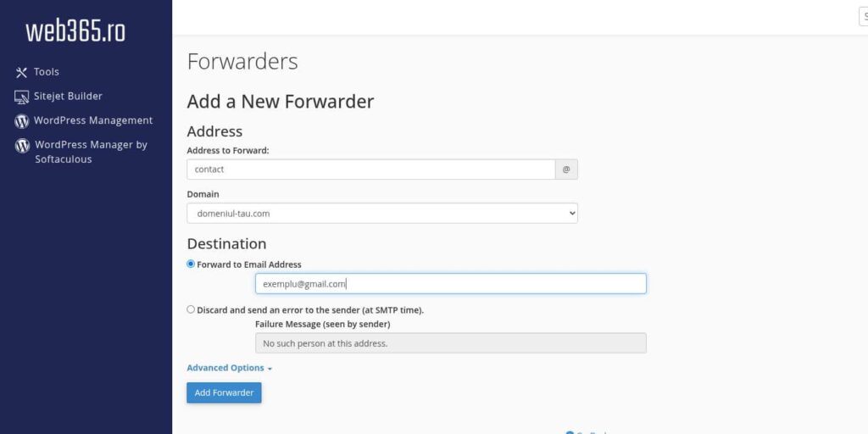Open the WordPress Manager by Softaculous label

91,152
